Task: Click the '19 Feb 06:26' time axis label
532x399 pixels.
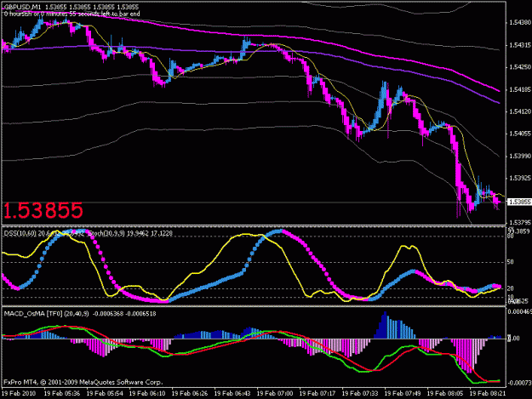Action: point(189,394)
